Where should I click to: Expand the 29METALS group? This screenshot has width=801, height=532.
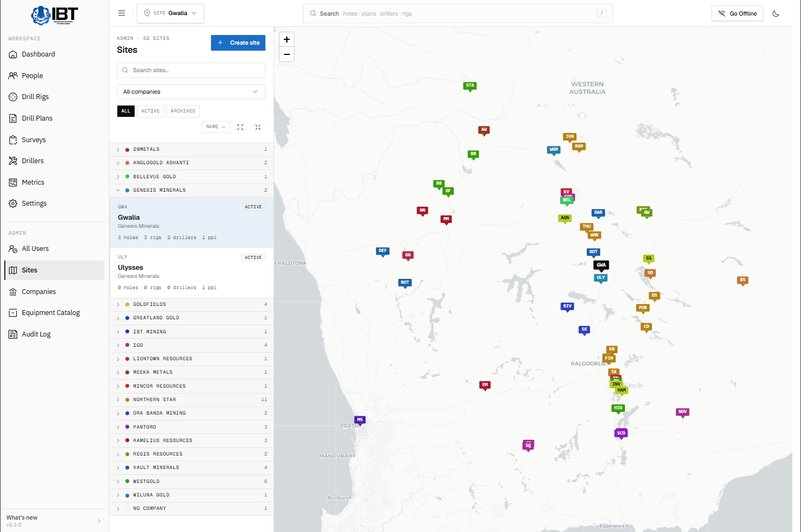pos(191,149)
